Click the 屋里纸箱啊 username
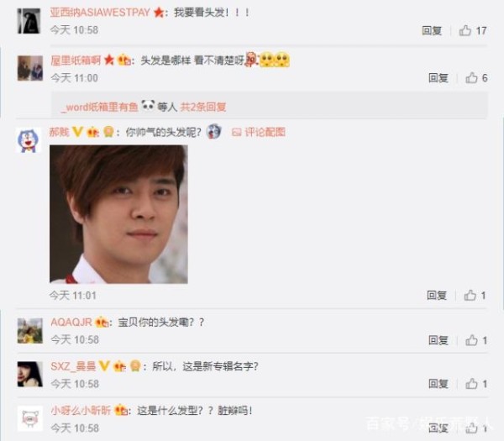Image resolution: width=504 pixels, height=441 pixels. pyautogui.click(x=76, y=60)
